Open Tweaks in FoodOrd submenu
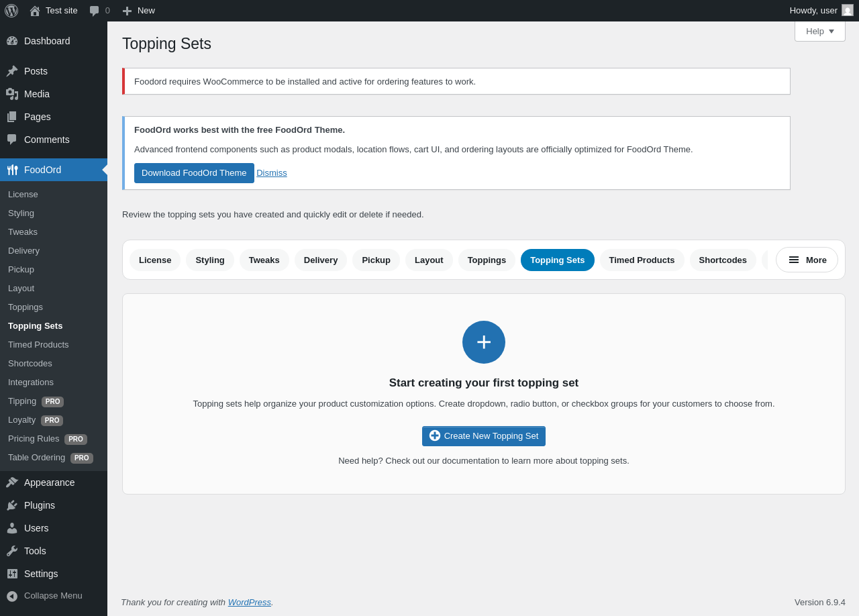Viewport: 859px width, 616px height. 54,232
